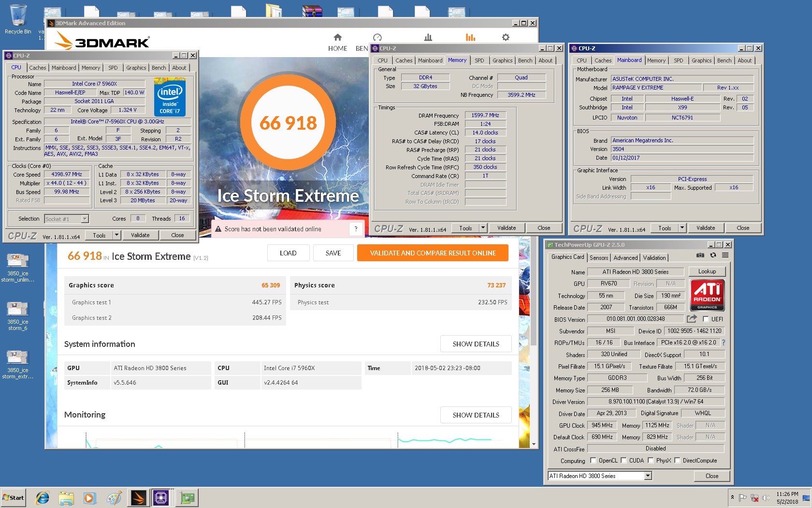Open 3850_ice storm_extr desktop file
Screen dimensions: 812x508
(x=18, y=364)
